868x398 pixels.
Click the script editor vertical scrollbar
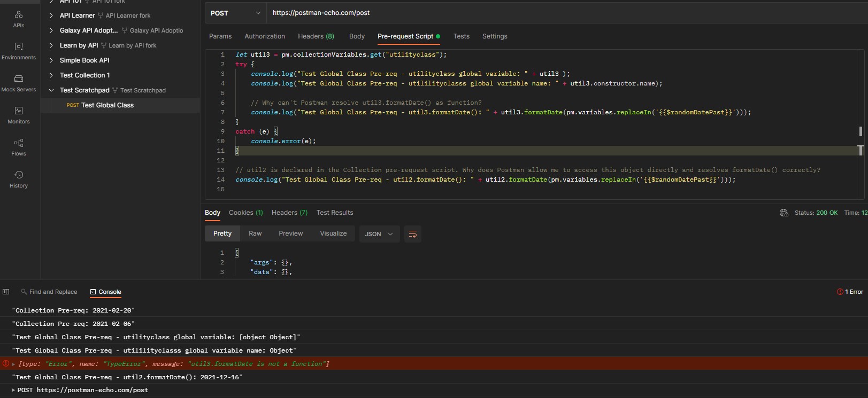[x=860, y=131]
